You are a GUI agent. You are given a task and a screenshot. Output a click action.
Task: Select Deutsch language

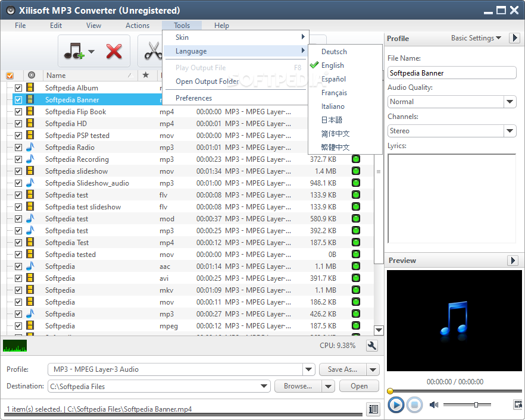coord(334,52)
